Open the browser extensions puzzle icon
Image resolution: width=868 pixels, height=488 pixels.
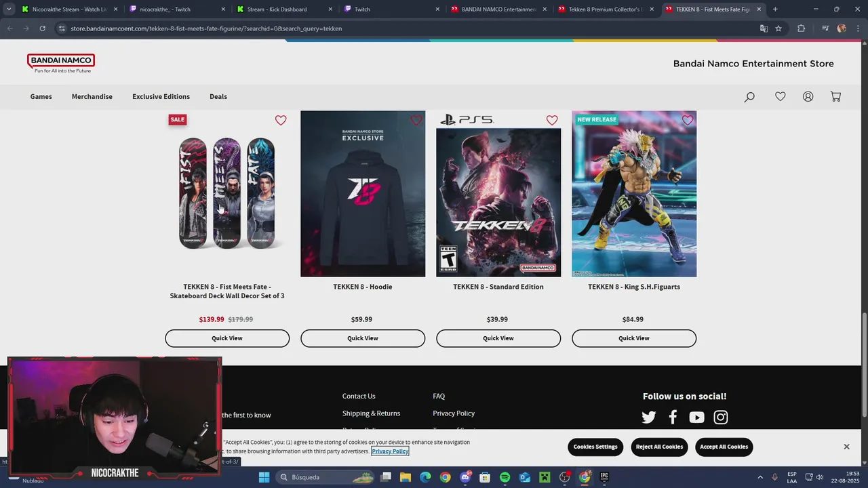point(801,28)
